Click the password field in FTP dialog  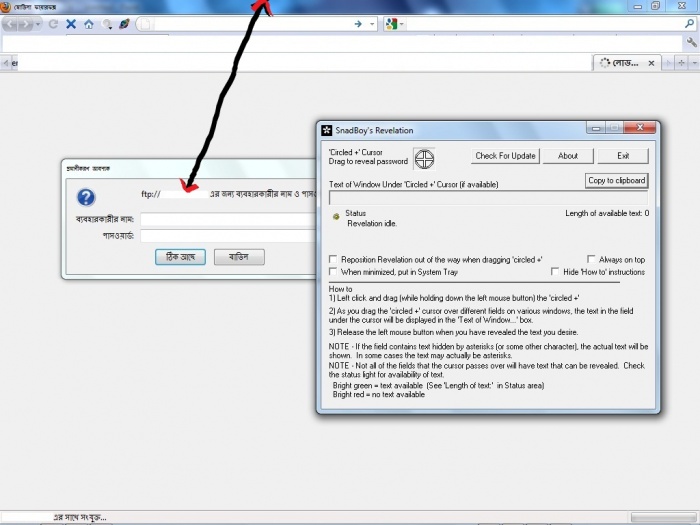[228, 236]
